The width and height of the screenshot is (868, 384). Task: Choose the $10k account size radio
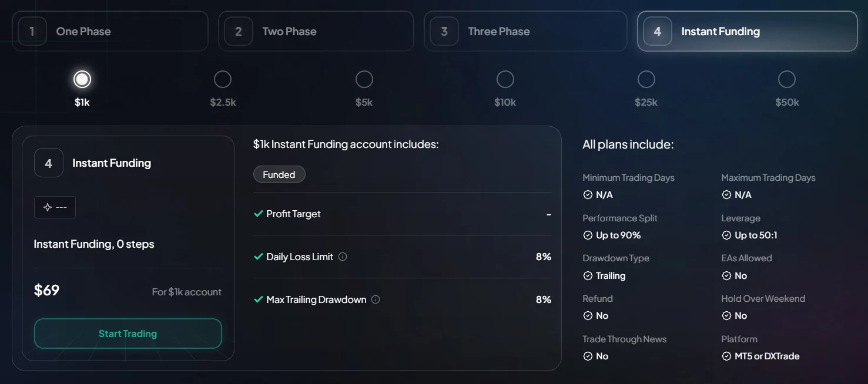click(x=505, y=79)
